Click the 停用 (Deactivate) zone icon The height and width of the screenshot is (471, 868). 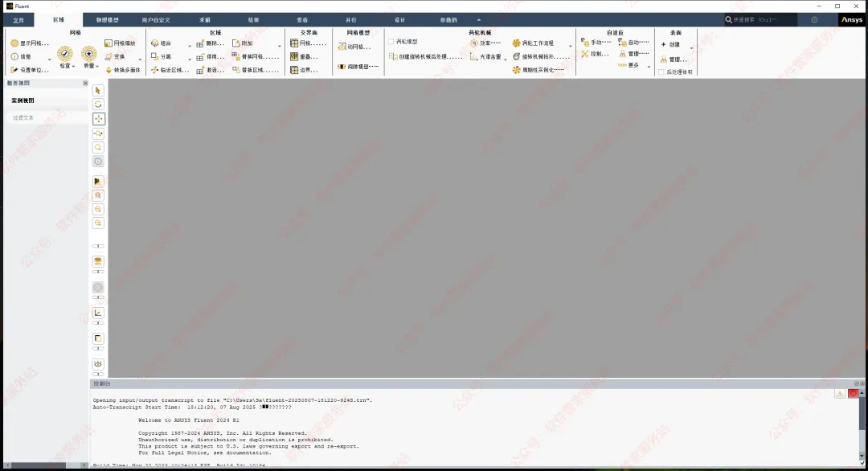tap(200, 57)
